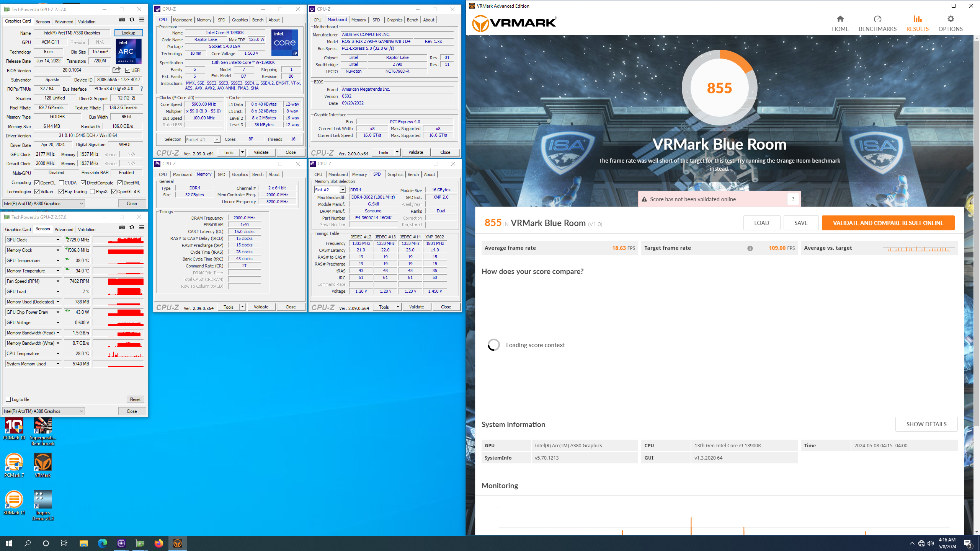Viewport: 980px width, 551px height.
Task: Open Superposition Benchmark desktop shortcut
Action: coord(43,432)
